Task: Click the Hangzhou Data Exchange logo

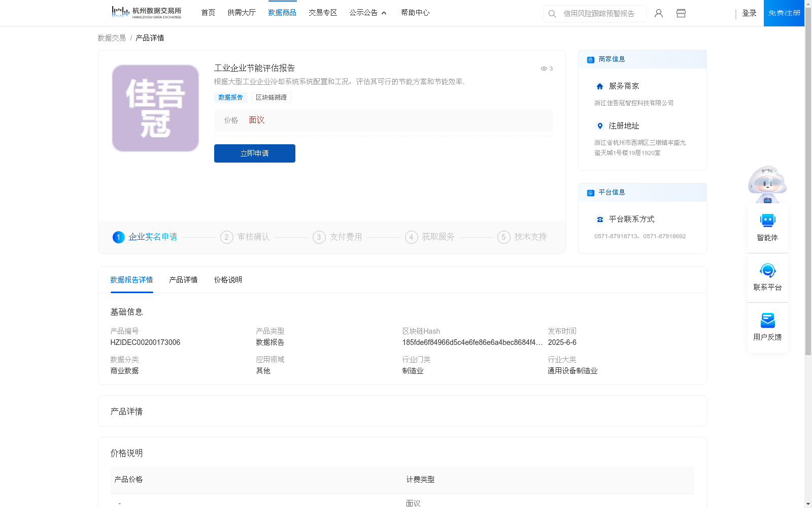Action: point(146,12)
